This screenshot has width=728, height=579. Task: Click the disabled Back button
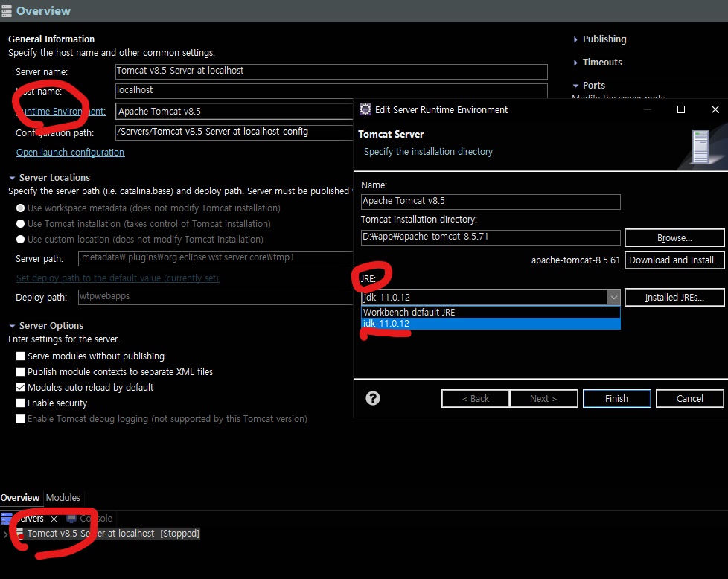[476, 398]
